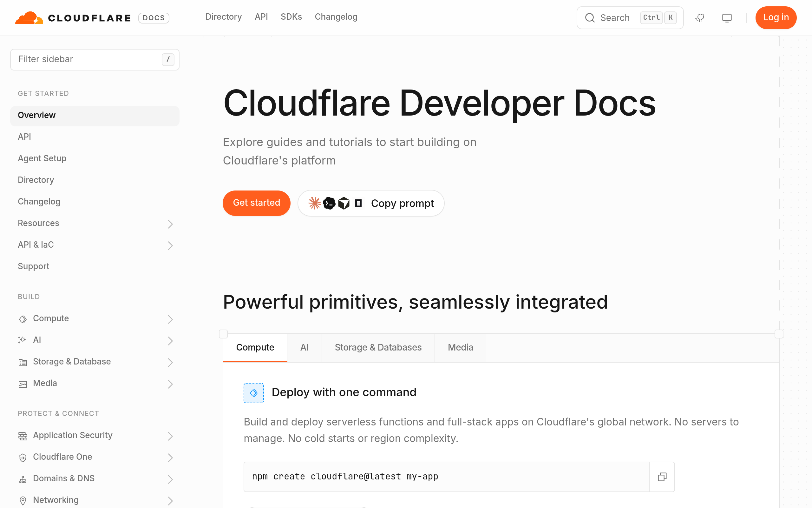
Task: Click the black terminal icon in Copy prompt
Action: tap(329, 203)
